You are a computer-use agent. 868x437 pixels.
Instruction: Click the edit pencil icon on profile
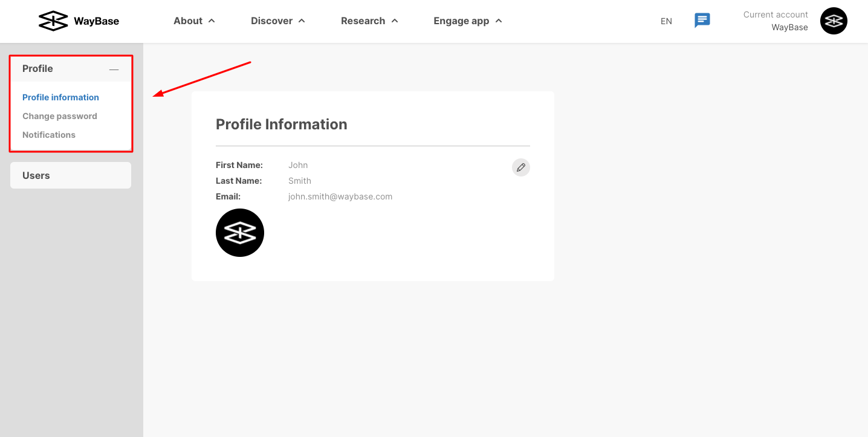(x=521, y=167)
